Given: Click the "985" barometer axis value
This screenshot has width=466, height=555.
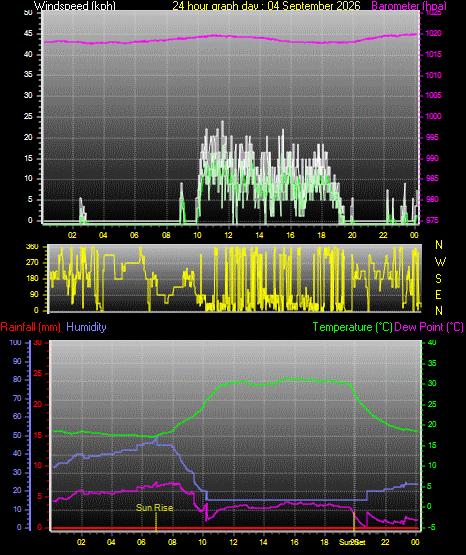Looking at the screenshot, I should 432,178.
